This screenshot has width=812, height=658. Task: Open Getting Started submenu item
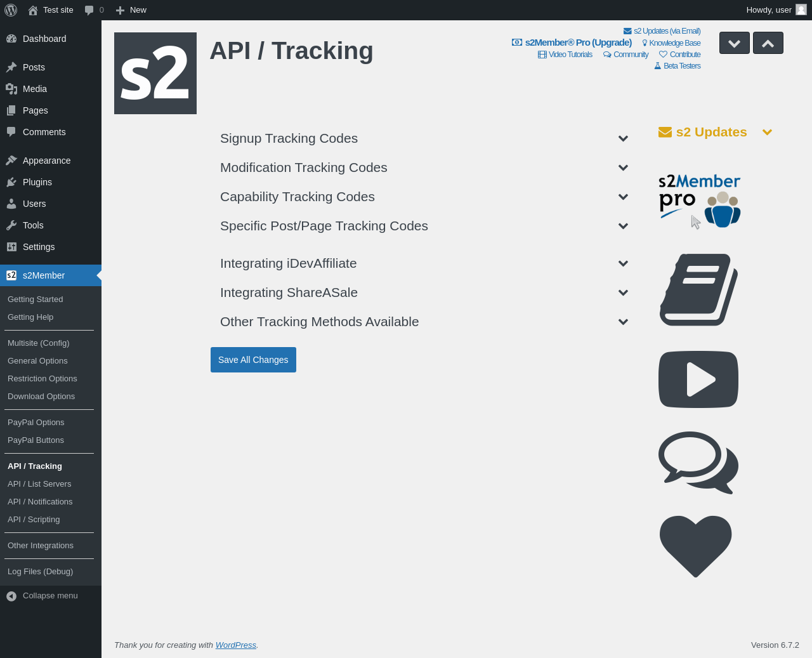(51, 299)
